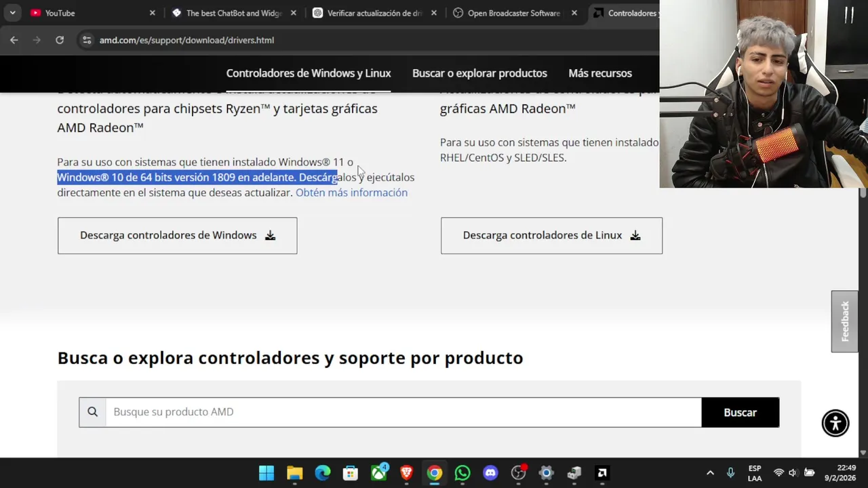Screen dimensions: 868x488
Task: Click the browser forward arrow
Action: (37, 40)
